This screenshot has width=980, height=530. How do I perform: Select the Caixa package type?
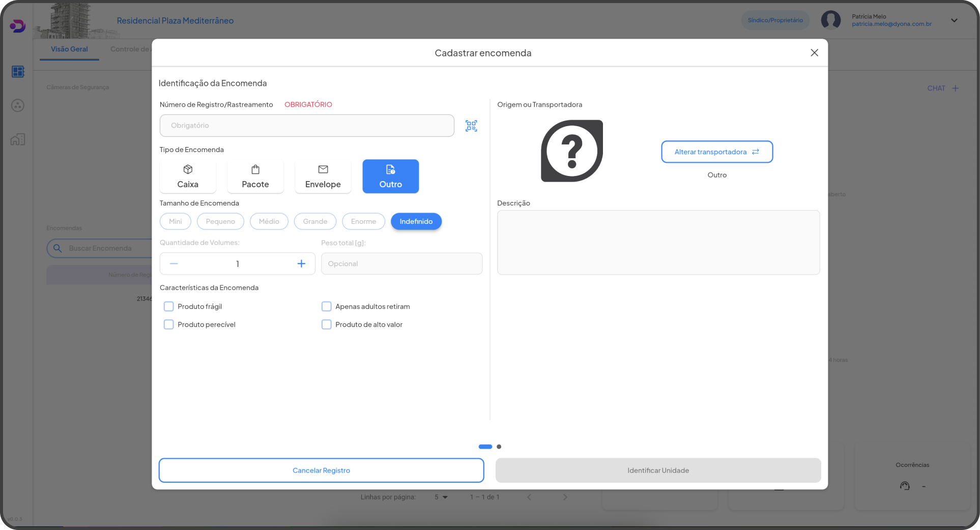coord(188,176)
